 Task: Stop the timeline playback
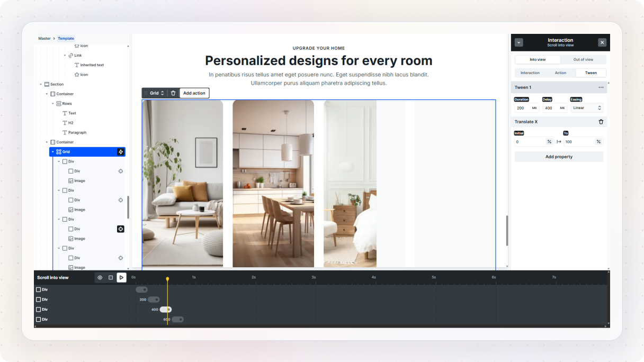(111, 277)
